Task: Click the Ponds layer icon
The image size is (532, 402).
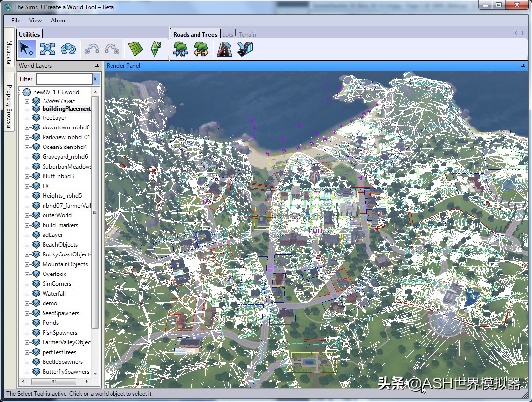Action: (36, 323)
